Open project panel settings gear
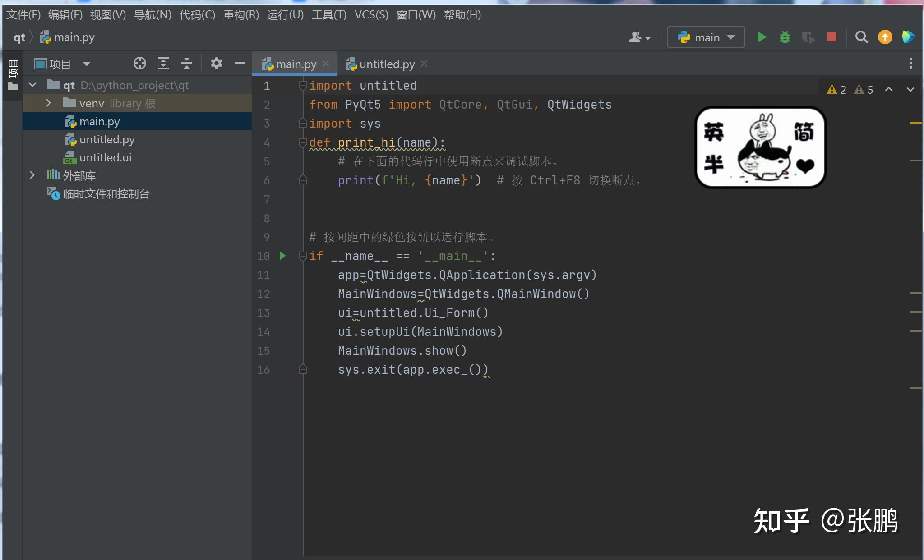Screen dimensions: 924x560 click(x=216, y=64)
